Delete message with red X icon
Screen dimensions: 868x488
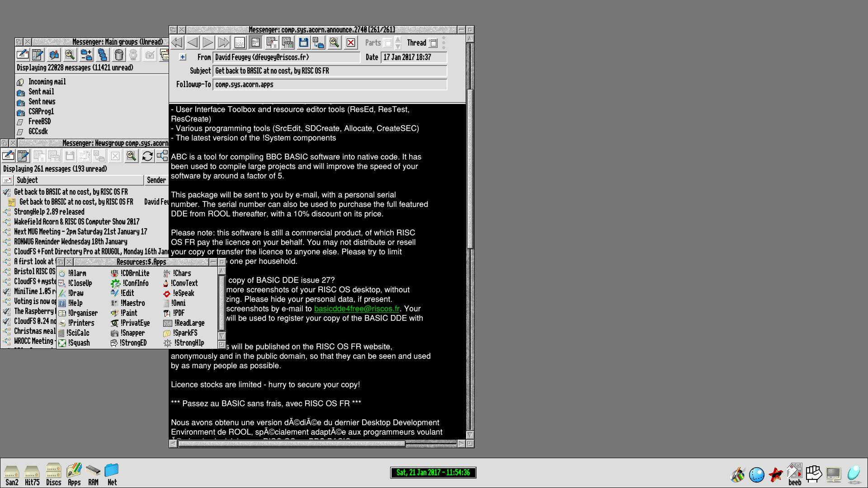[x=351, y=43]
